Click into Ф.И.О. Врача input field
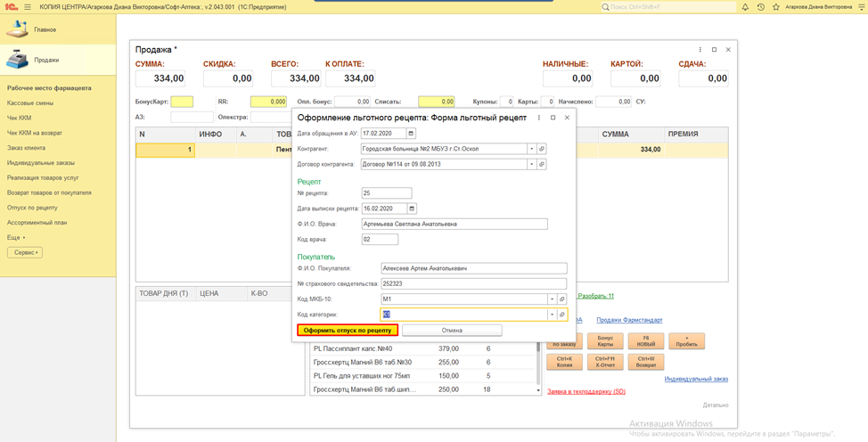868x442 pixels. 454,224
